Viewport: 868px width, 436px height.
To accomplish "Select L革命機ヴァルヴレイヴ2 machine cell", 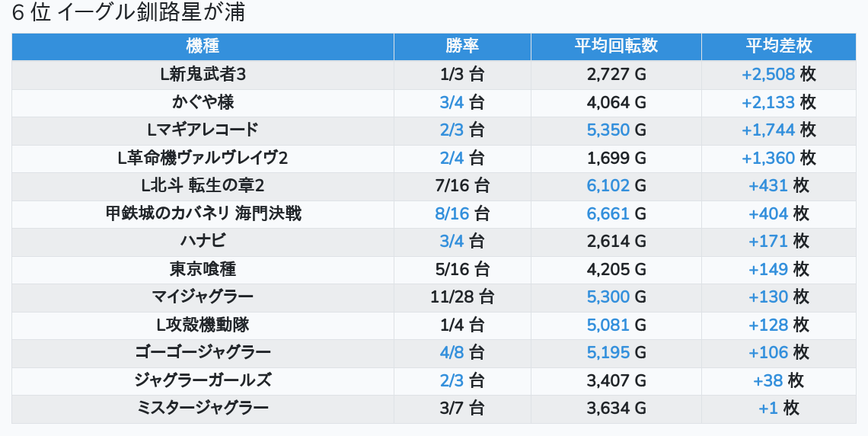I will 203,158.
